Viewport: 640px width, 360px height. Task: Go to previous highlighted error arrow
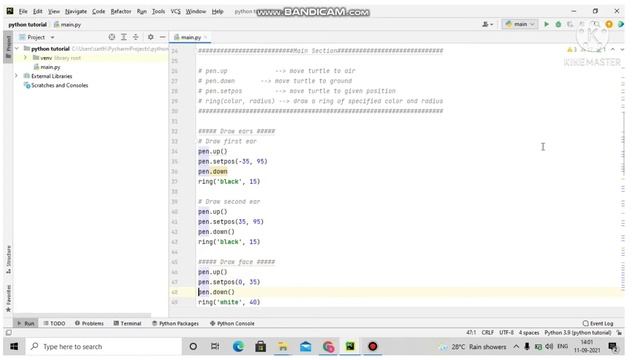(613, 49)
